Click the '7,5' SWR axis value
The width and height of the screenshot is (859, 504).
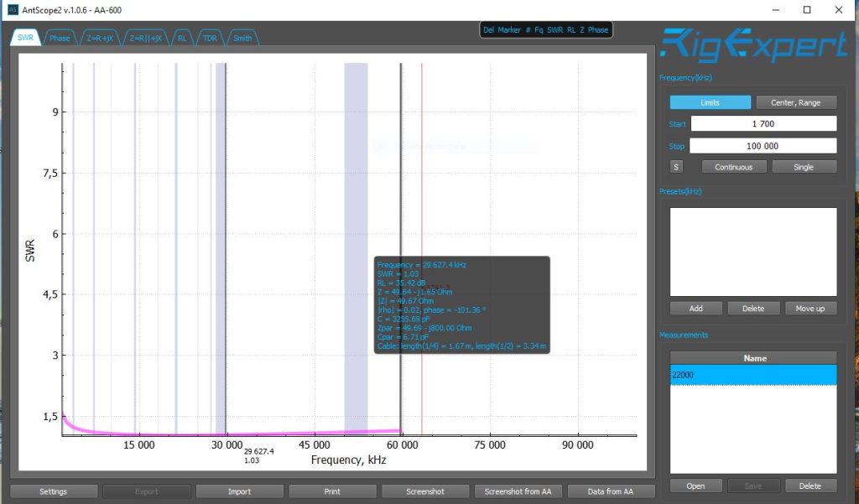click(50, 173)
